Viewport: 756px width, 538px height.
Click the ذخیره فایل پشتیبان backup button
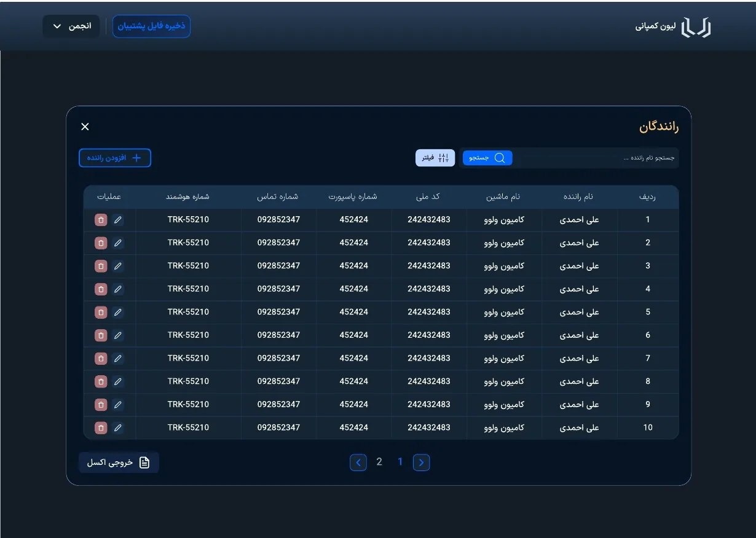pos(151,26)
